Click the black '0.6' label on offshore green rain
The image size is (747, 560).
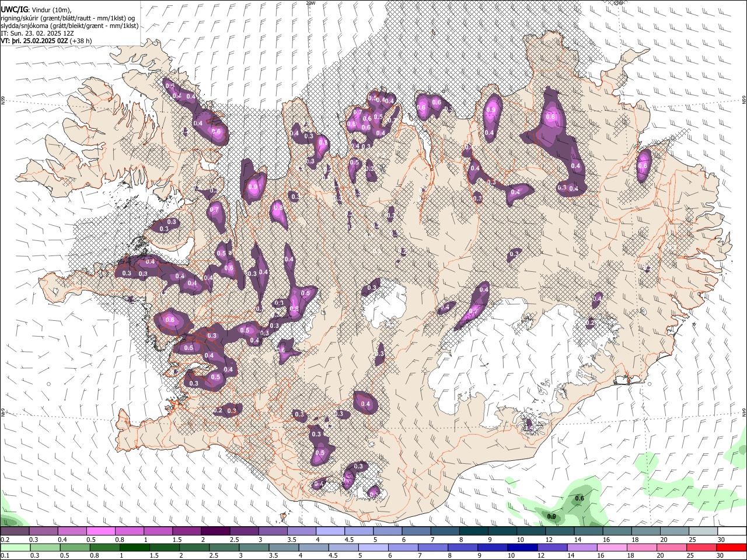[580, 498]
